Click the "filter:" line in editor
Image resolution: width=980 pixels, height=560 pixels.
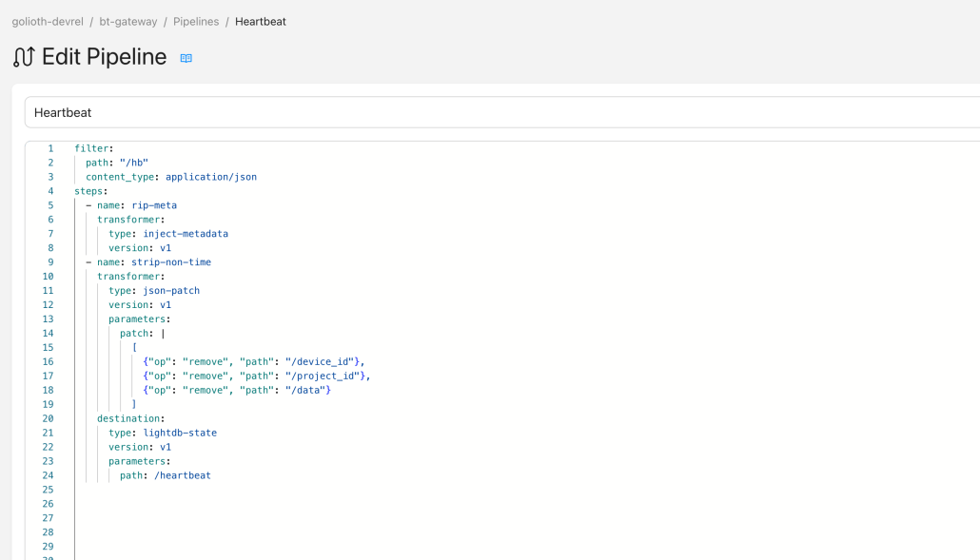94,148
